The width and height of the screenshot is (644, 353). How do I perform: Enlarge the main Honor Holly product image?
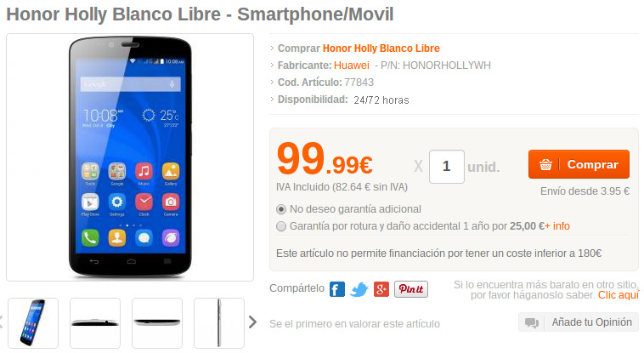pyautogui.click(x=130, y=157)
